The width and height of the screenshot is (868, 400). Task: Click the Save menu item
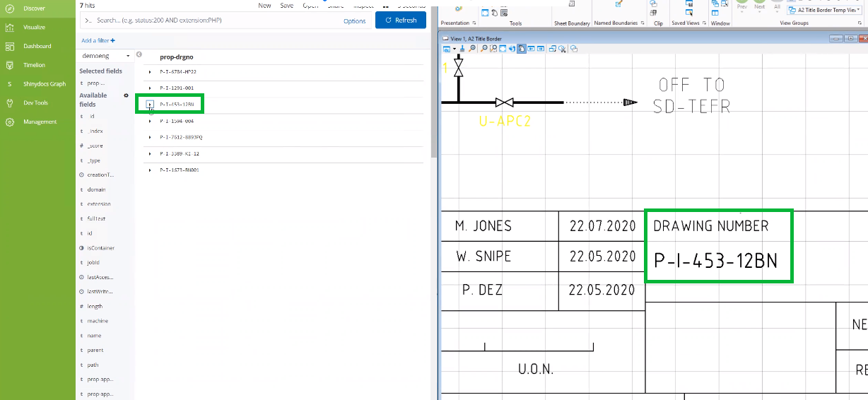click(287, 5)
